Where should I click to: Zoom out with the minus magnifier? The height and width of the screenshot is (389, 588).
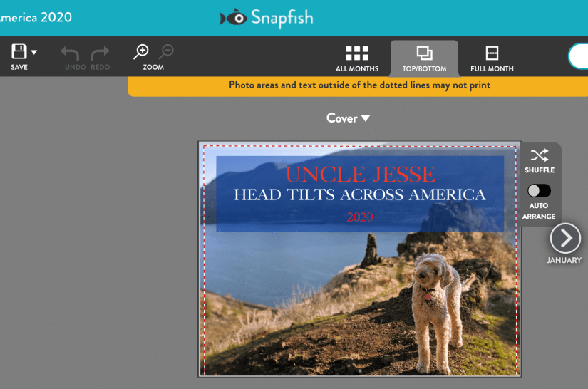coord(166,51)
